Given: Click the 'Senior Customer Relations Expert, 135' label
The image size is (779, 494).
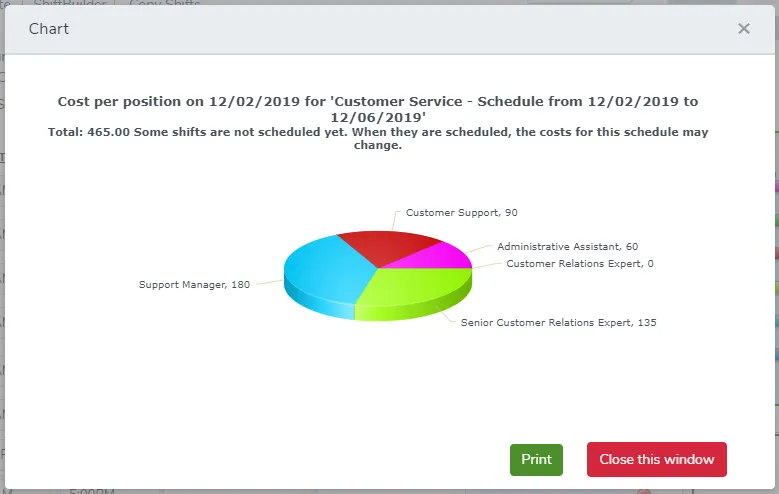Looking at the screenshot, I should (x=558, y=323).
